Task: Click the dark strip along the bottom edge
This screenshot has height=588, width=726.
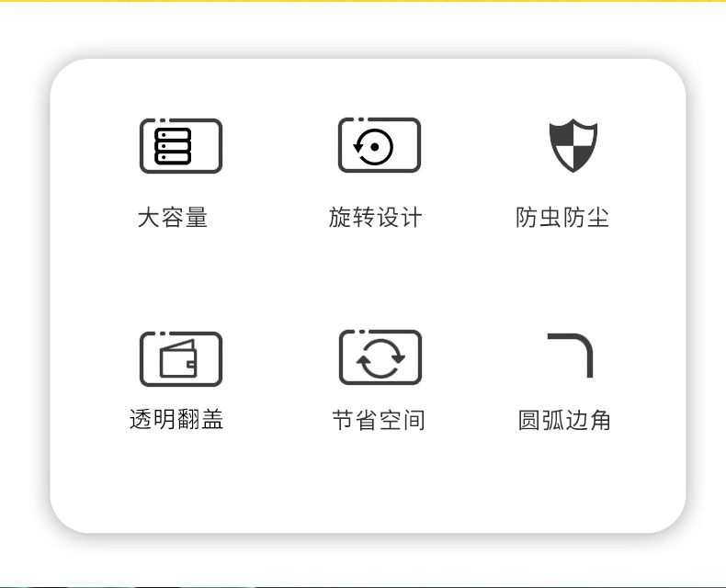Action: [x=363, y=586]
